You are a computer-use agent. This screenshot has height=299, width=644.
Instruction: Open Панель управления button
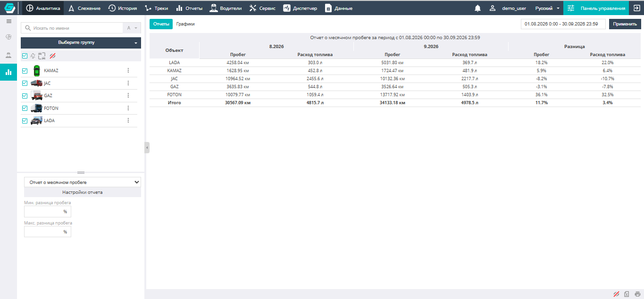(596, 8)
